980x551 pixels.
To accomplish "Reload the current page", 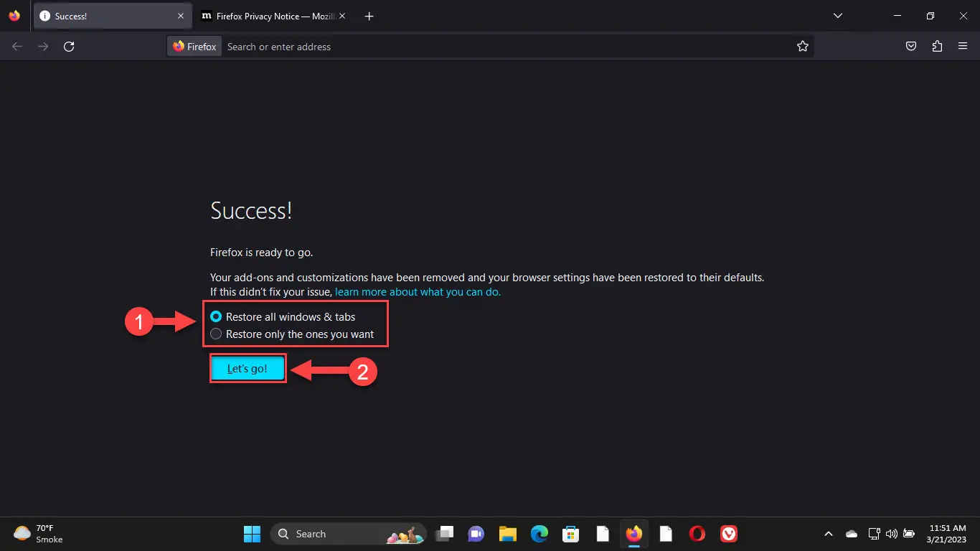I will click(69, 47).
